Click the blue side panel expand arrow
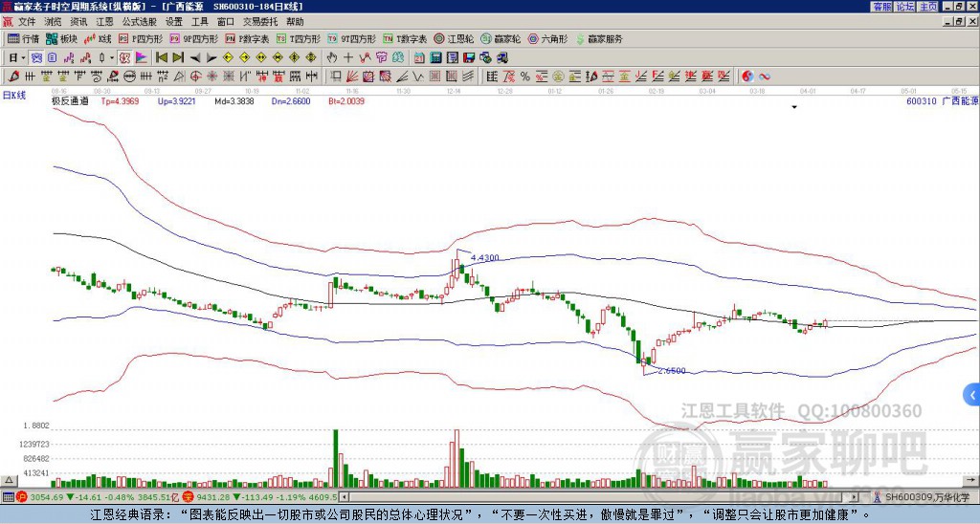 click(x=972, y=395)
